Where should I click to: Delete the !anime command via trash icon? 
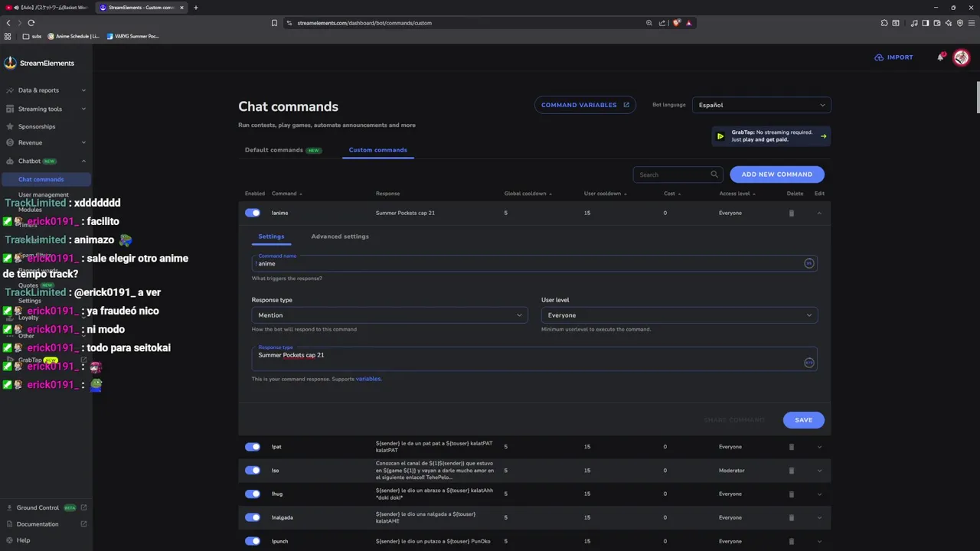coord(792,213)
